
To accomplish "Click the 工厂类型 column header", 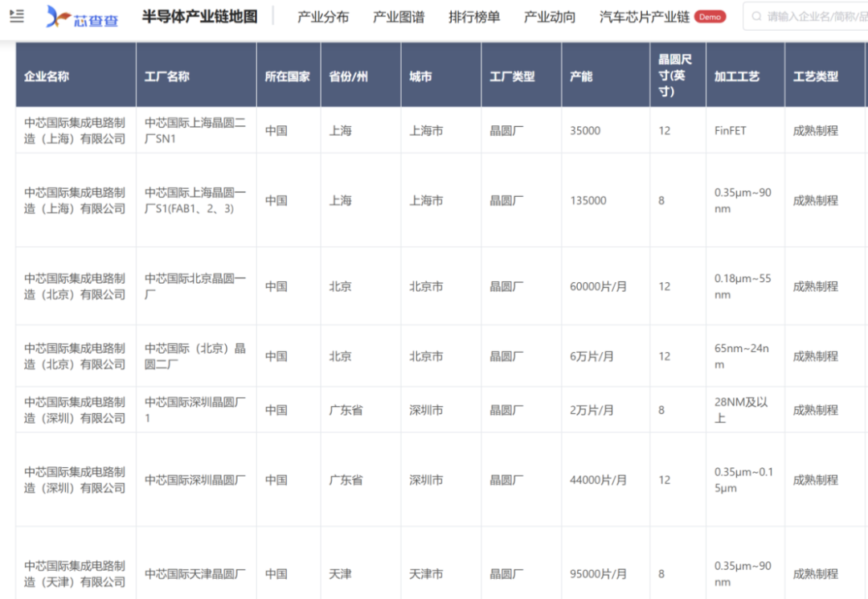I will point(522,75).
